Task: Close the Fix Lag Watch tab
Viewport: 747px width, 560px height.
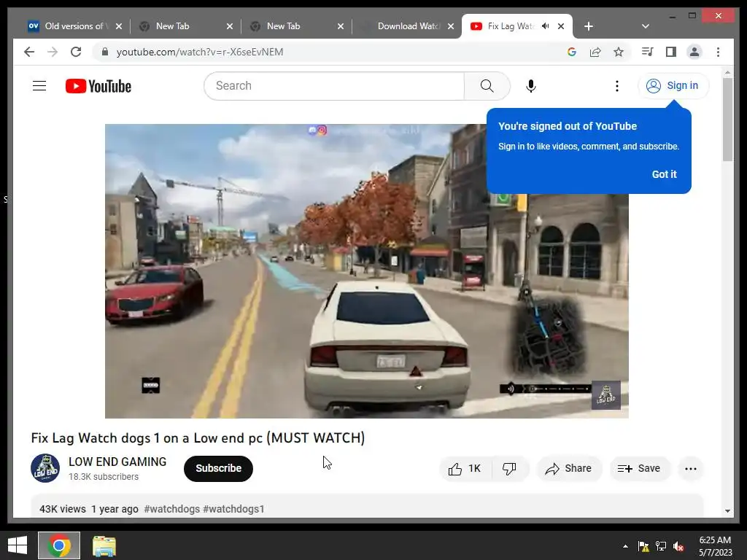Action: point(561,26)
